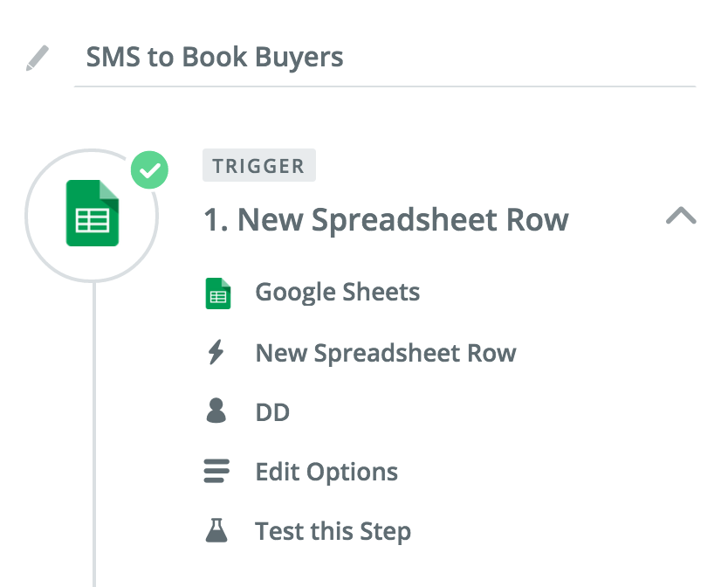728x587 pixels.
Task: Open the New Spreadsheet Row trigger choice
Action: pos(385,353)
